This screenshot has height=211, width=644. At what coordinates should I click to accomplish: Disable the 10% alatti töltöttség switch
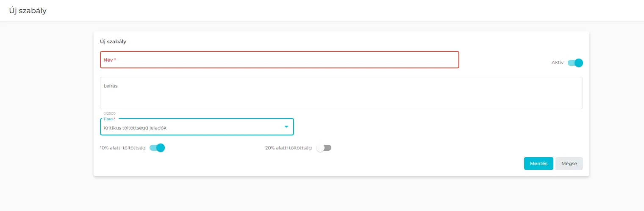pyautogui.click(x=157, y=148)
